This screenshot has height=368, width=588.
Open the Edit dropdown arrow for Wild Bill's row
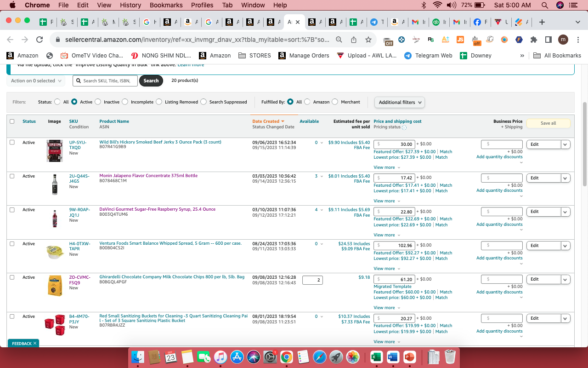point(565,144)
